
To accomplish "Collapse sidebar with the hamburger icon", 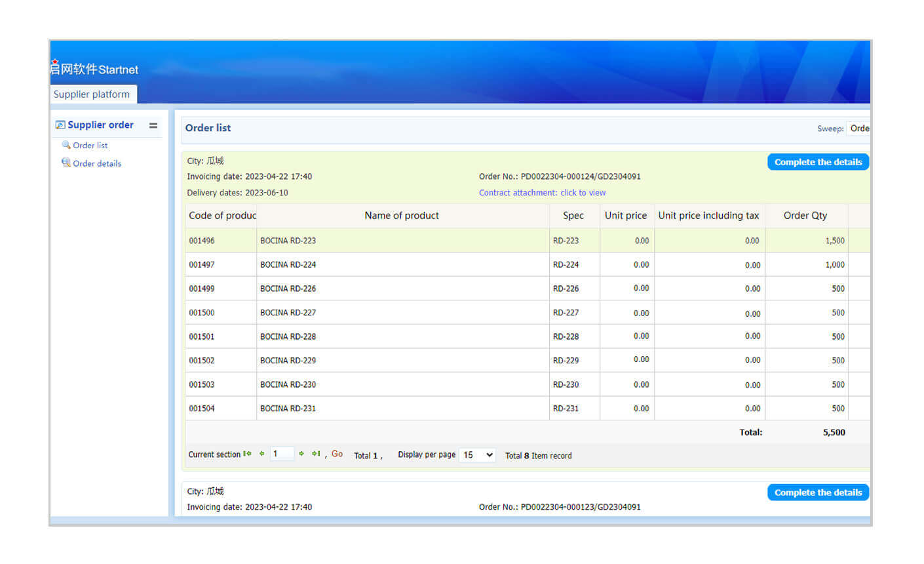I will [x=153, y=125].
